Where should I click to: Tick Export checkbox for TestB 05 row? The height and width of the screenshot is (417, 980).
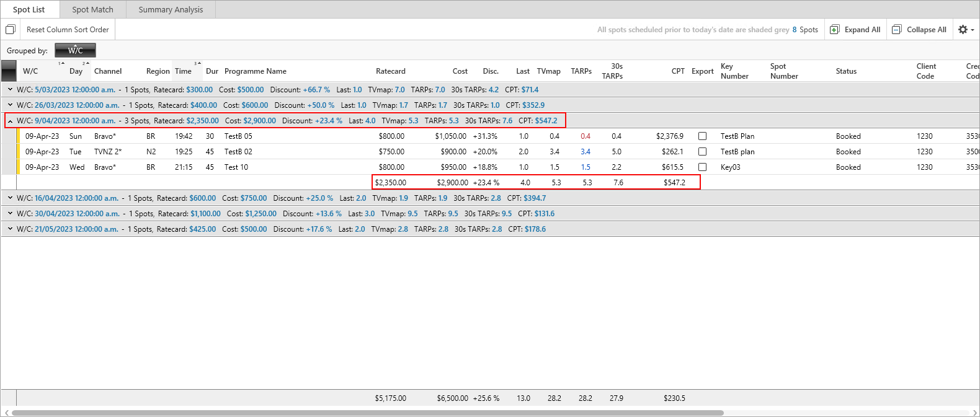(702, 136)
